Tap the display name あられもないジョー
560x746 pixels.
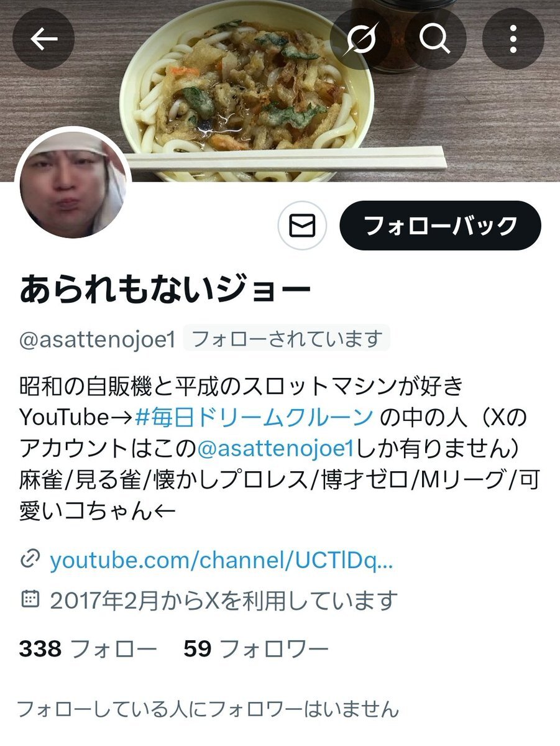165,290
